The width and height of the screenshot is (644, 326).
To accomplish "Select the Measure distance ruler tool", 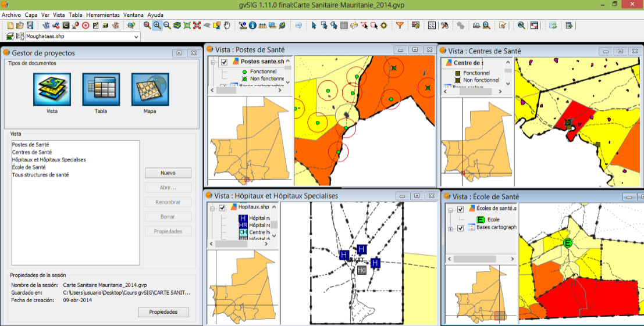I will coord(262,26).
